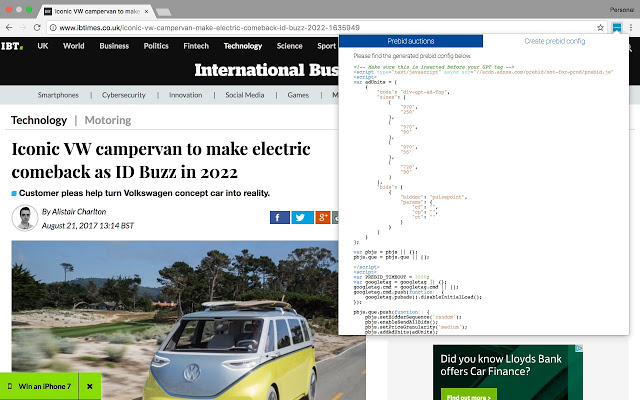The height and width of the screenshot is (400, 640).
Task: Click the browser back arrow
Action: tap(11, 28)
